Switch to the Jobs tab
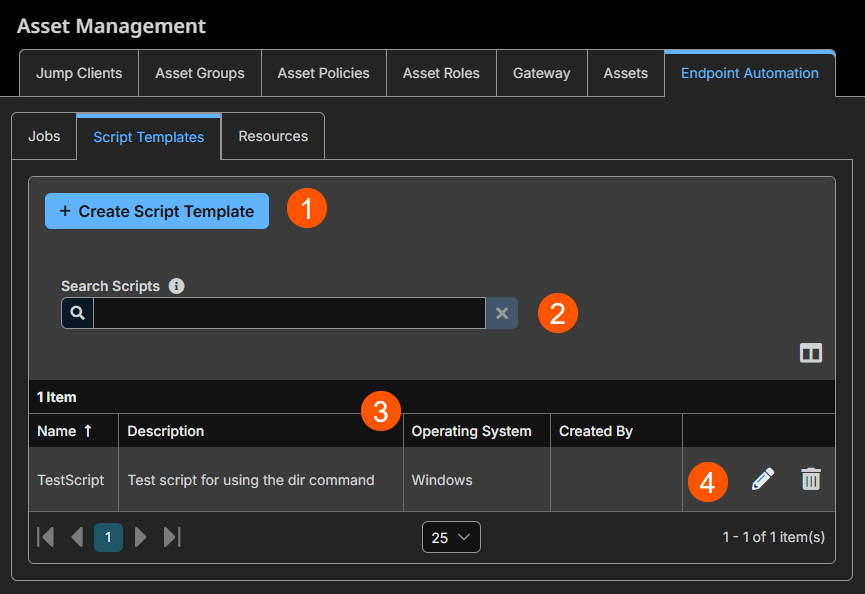Viewport: 865px width, 594px height. pyautogui.click(x=44, y=136)
